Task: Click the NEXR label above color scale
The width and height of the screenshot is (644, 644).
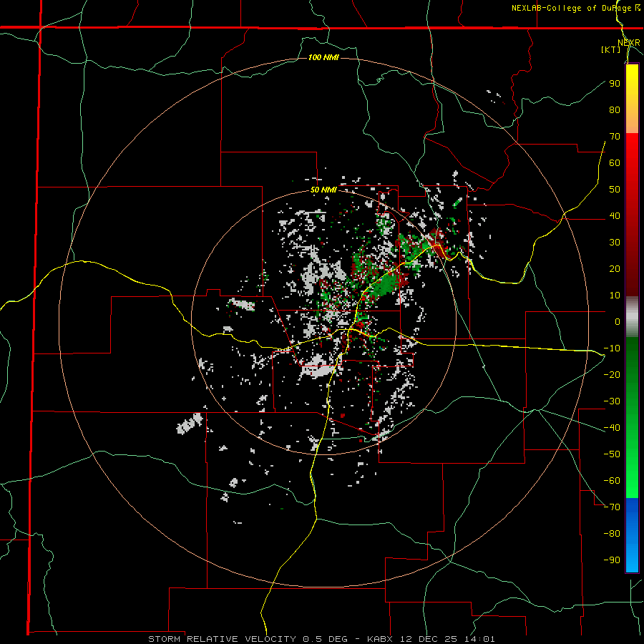Action: [629, 43]
